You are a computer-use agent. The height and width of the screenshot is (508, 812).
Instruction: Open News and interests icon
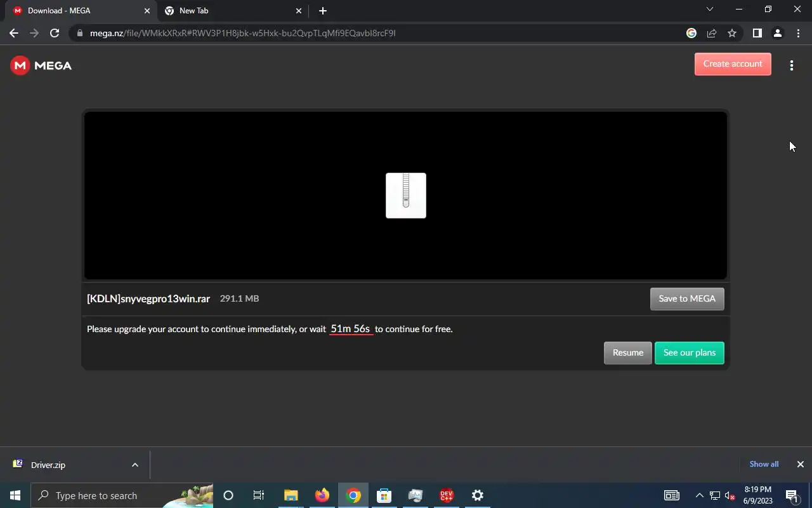[x=671, y=495]
